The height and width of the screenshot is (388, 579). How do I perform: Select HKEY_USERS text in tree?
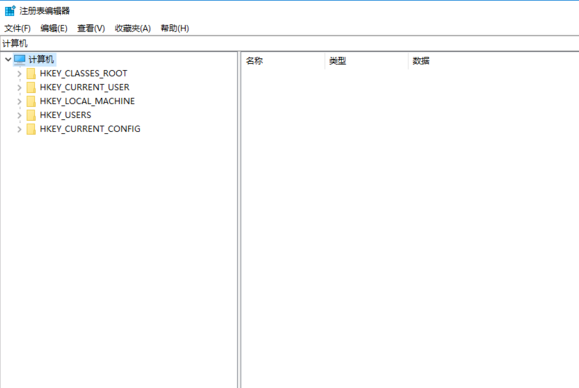tap(65, 115)
